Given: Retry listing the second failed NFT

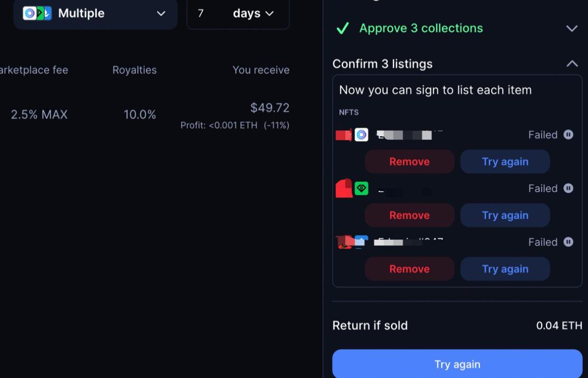Looking at the screenshot, I should (x=505, y=215).
